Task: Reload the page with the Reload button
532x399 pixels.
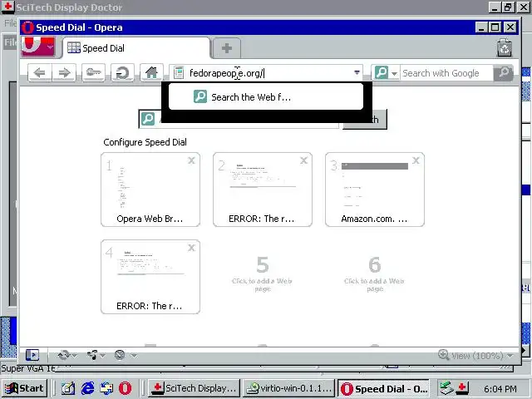Action: [x=122, y=72]
